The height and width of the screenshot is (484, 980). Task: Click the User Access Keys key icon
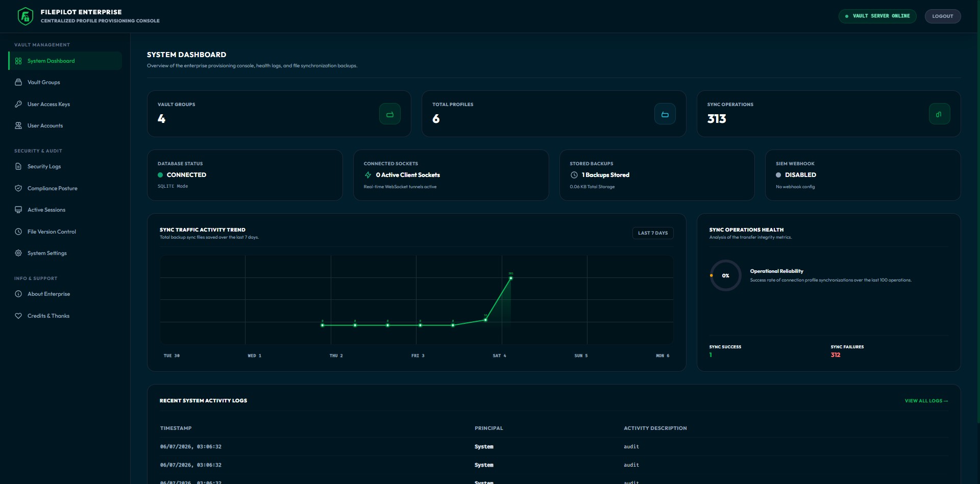coord(18,104)
